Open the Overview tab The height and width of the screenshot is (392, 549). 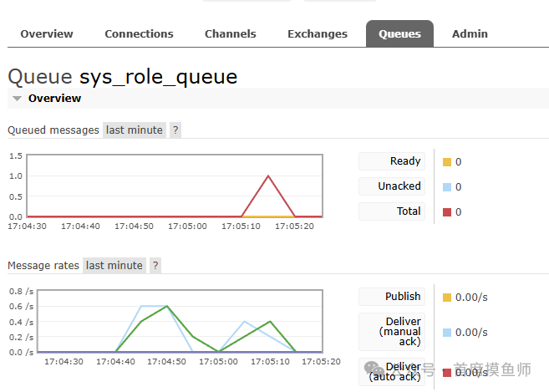47,34
